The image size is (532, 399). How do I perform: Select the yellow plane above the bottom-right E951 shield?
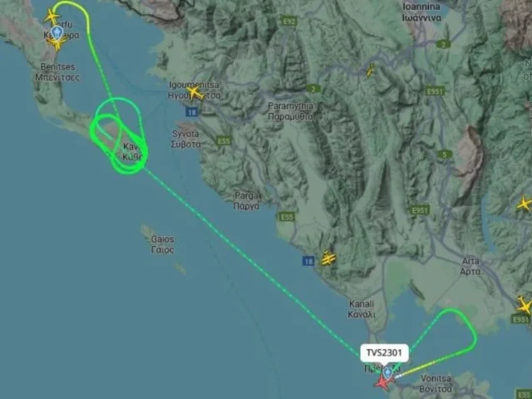(525, 305)
